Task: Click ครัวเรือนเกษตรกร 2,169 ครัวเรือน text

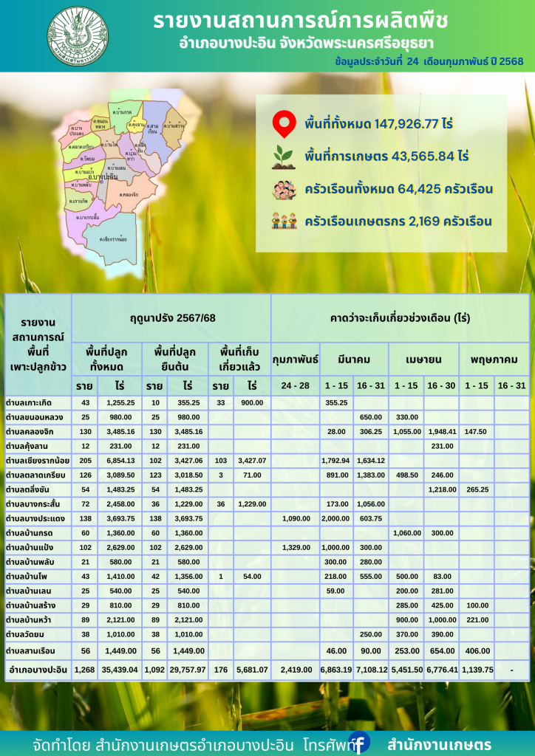Action: 398,221
